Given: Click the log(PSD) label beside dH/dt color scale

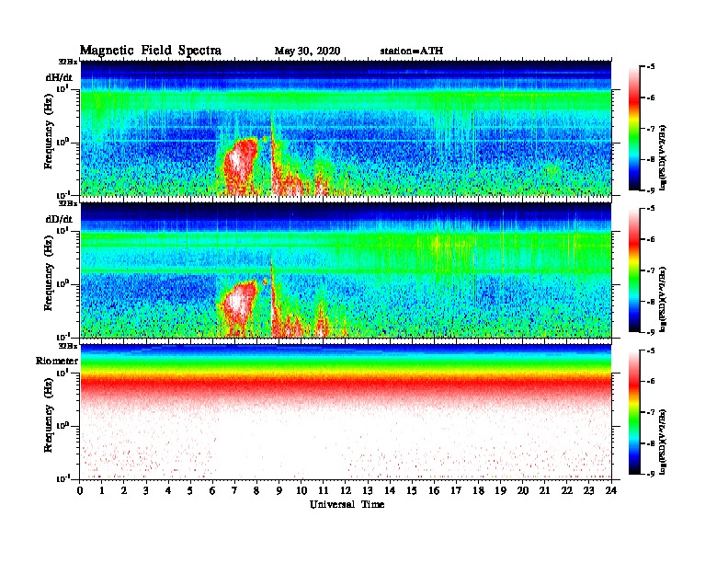Looking at the screenshot, I should pyautogui.click(x=664, y=158).
